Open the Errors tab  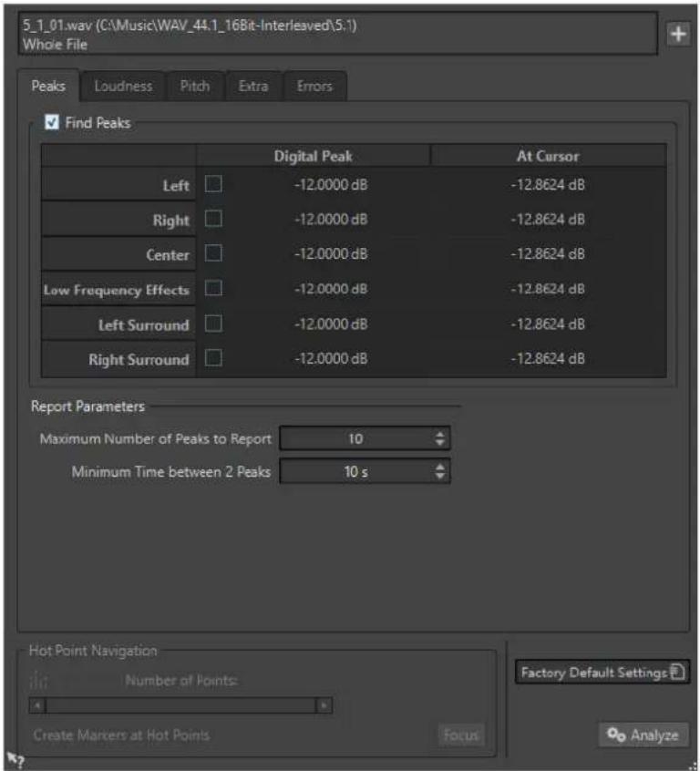click(314, 87)
